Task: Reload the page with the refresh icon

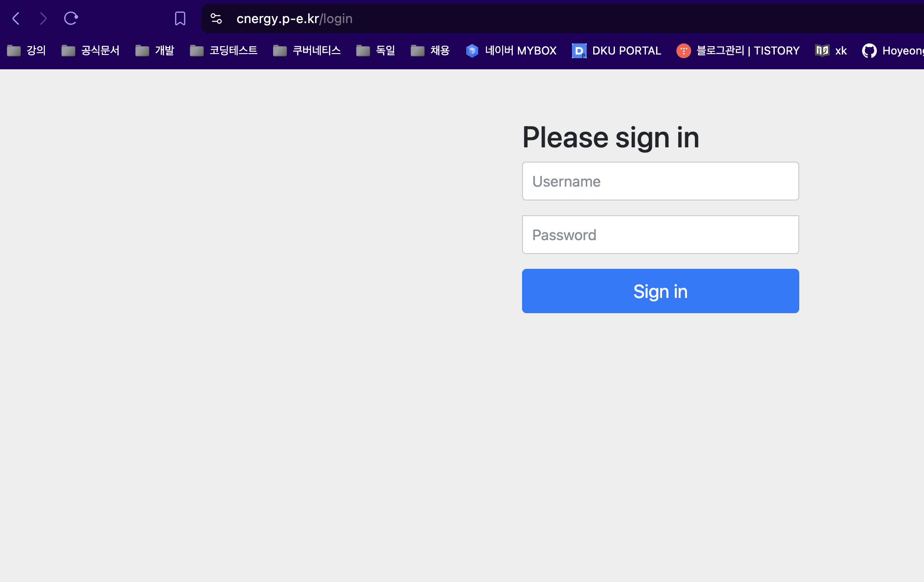Action: pos(71,18)
